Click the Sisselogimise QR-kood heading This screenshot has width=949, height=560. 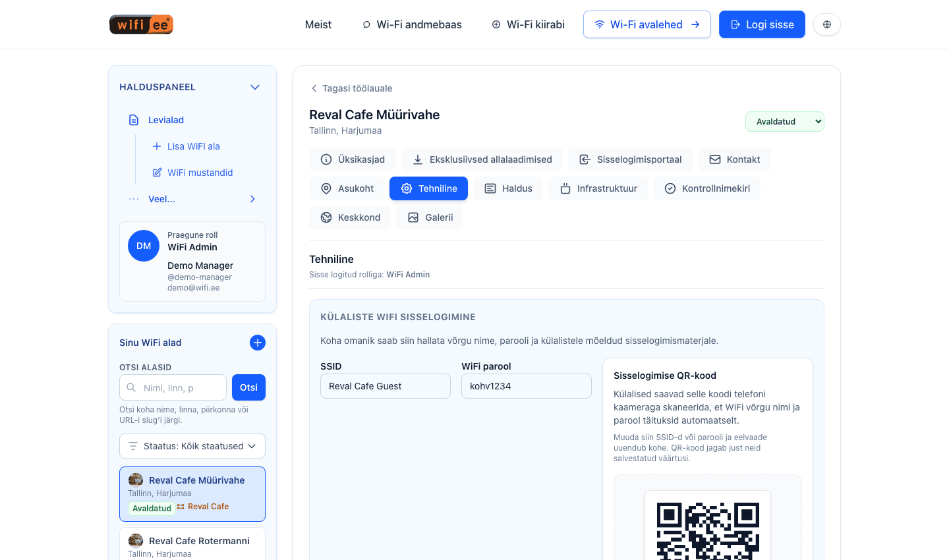665,376
